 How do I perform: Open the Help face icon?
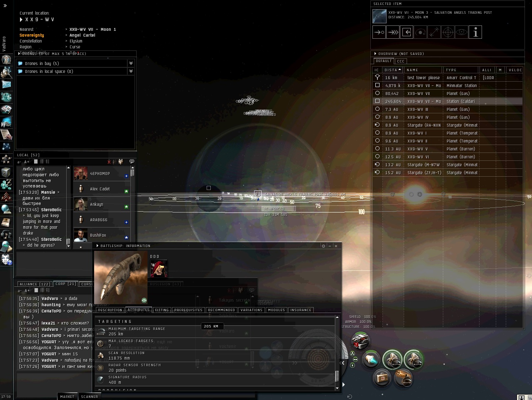pyautogui.click(x=6, y=259)
